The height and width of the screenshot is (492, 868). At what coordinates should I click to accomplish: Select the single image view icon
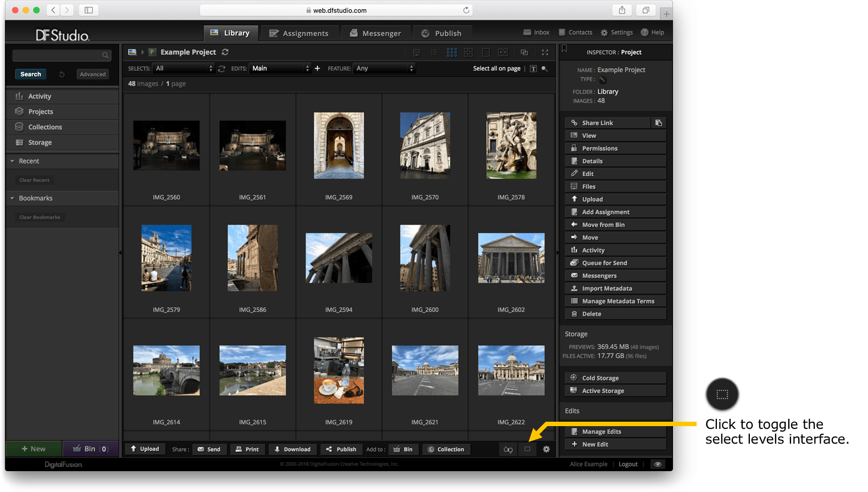pos(486,53)
